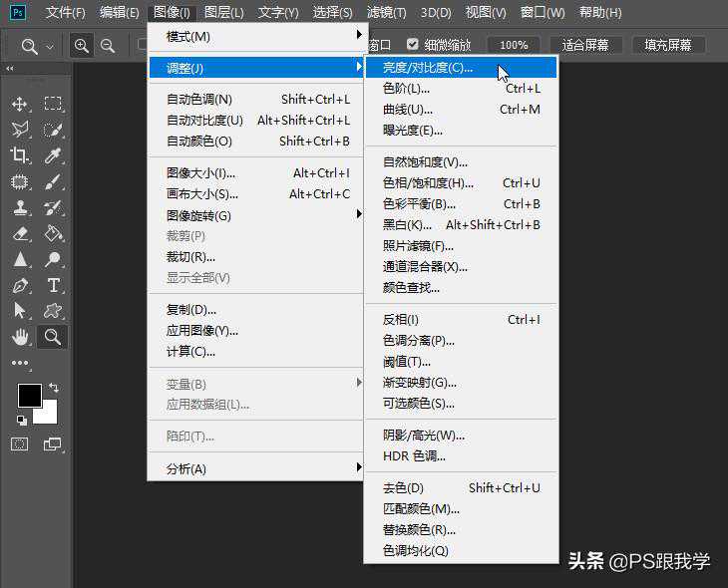Viewport: 728px width, 588px height.
Task: Select the Pen tool
Action: [x=20, y=285]
